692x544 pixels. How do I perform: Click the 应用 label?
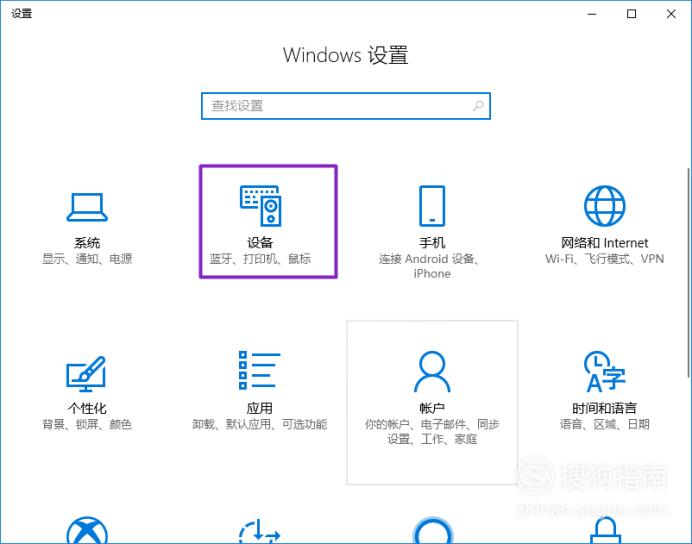click(260, 408)
